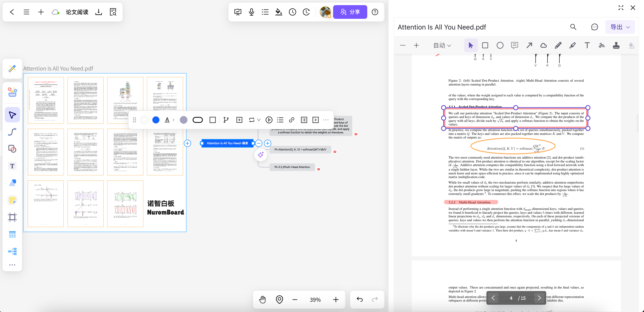Open the AI magic pen tool
This screenshot has height=312, width=644.
coord(12,69)
